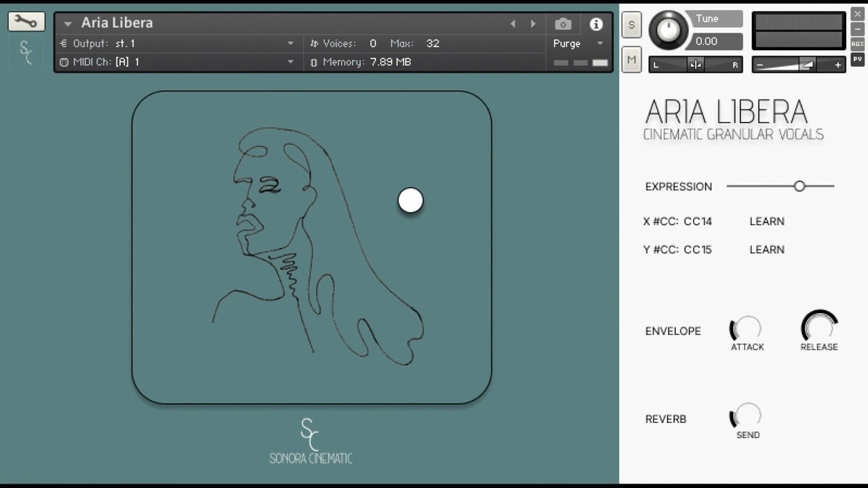Adjust the instrument volume slider
This screenshot has height=488, width=868.
[x=799, y=64]
